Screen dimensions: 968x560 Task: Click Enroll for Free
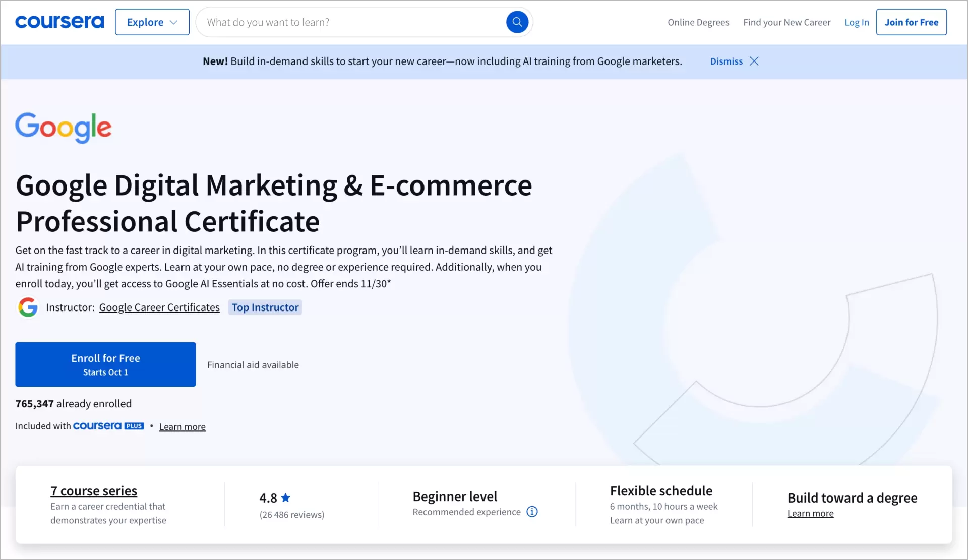pos(105,364)
